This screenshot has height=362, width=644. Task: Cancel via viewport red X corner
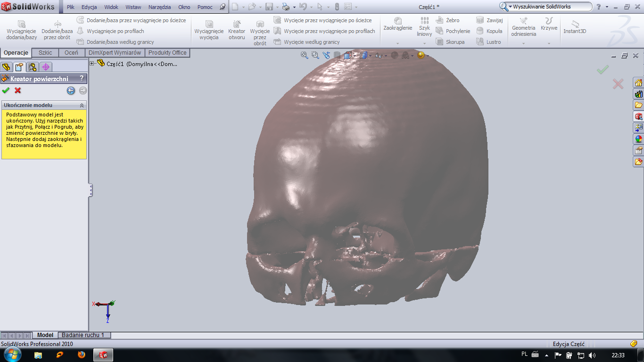(x=618, y=84)
